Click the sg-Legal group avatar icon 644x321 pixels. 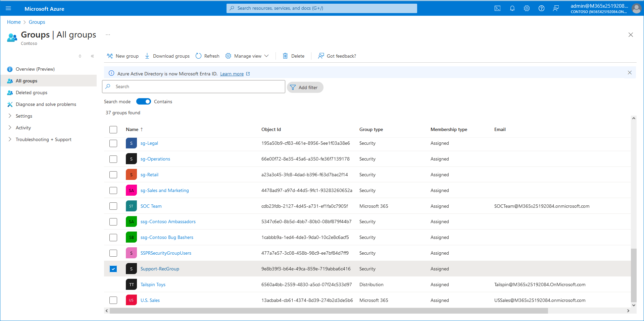(x=131, y=143)
